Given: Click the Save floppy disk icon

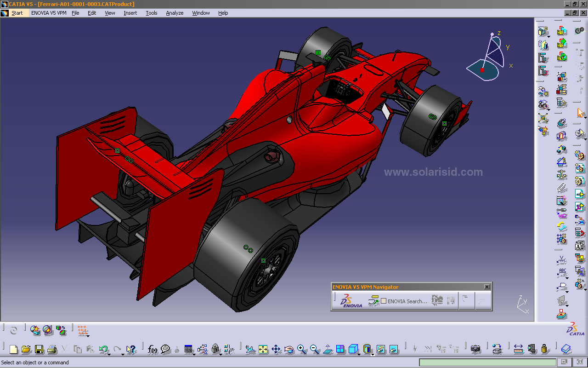Looking at the screenshot, I should tap(39, 349).
